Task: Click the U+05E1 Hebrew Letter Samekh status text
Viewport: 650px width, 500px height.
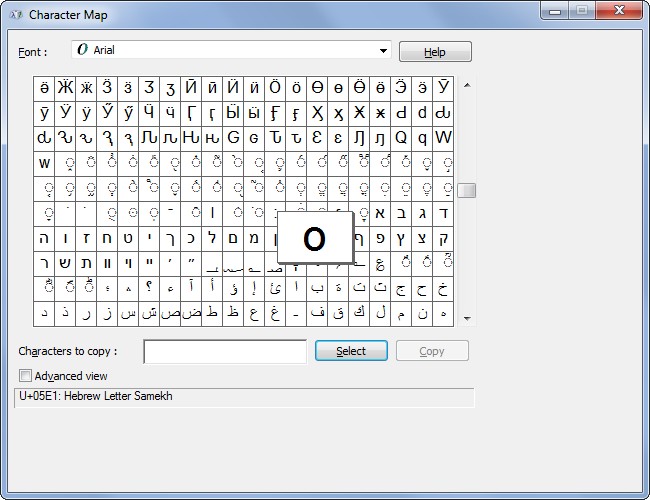Action: tap(96, 396)
